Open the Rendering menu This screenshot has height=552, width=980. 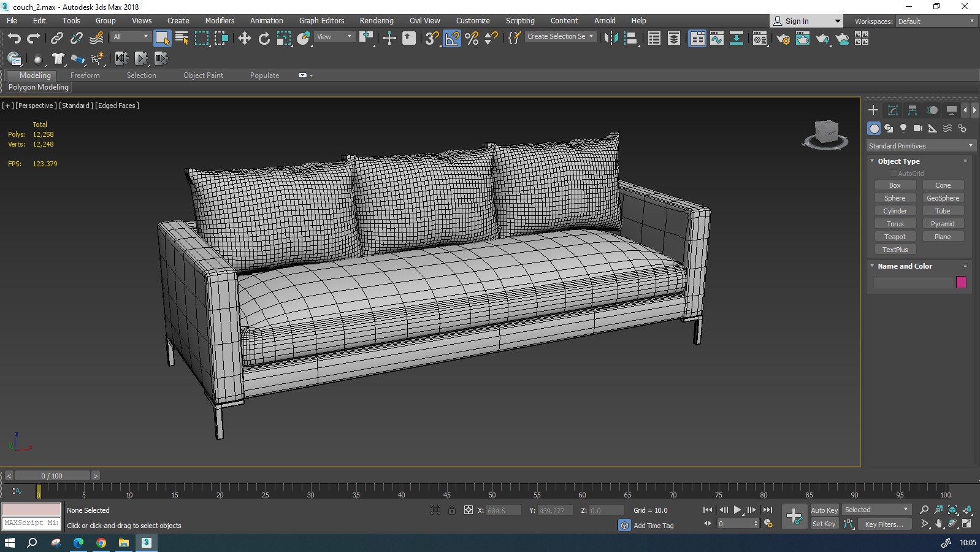click(377, 20)
